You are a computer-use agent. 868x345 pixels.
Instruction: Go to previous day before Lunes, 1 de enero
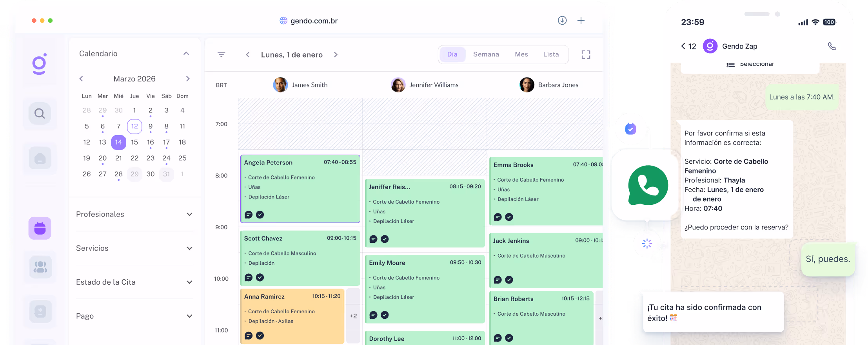click(x=247, y=55)
